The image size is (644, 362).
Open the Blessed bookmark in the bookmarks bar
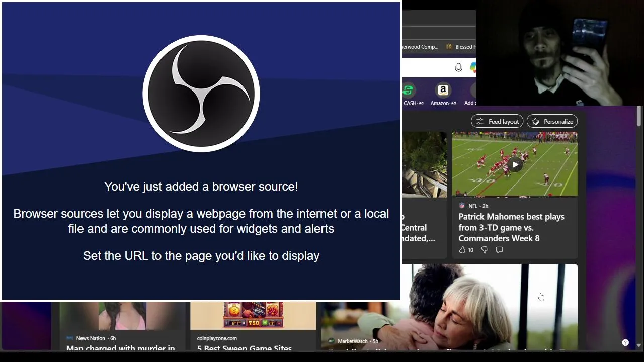click(460, 47)
